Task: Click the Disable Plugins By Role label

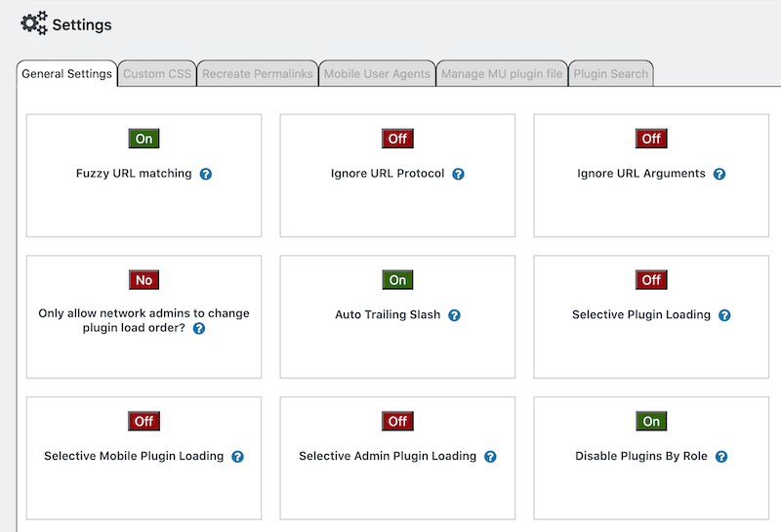Action: click(641, 456)
